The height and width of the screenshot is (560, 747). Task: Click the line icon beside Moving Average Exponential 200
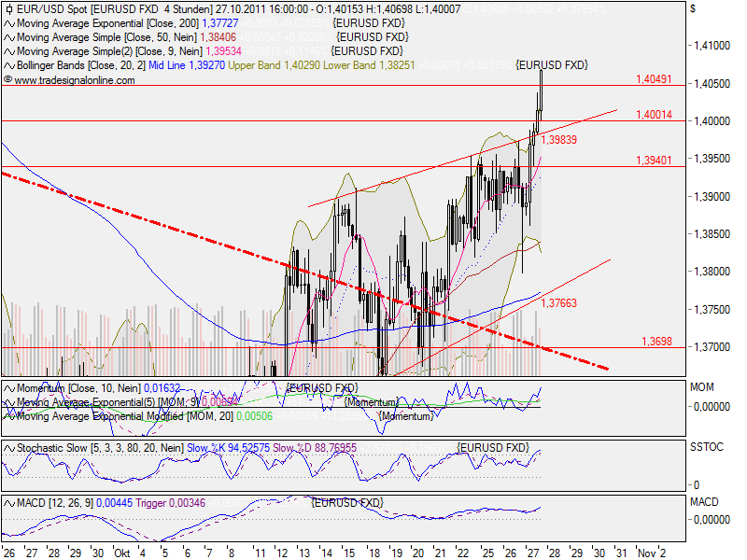tap(9, 23)
